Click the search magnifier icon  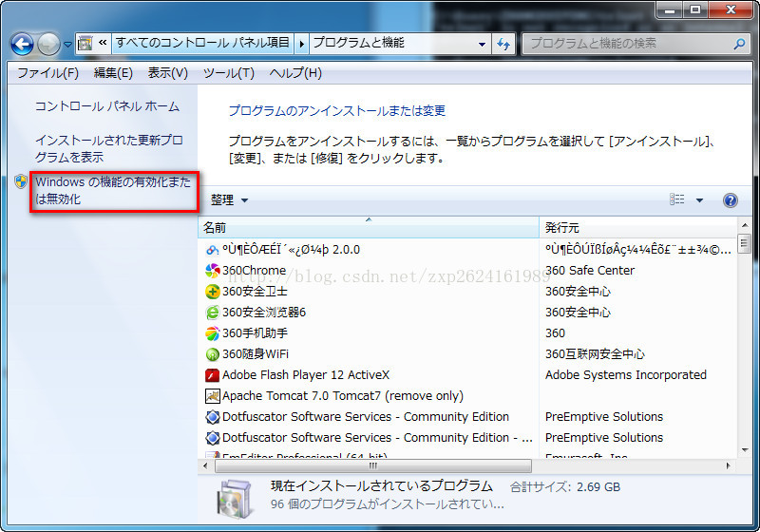739,44
